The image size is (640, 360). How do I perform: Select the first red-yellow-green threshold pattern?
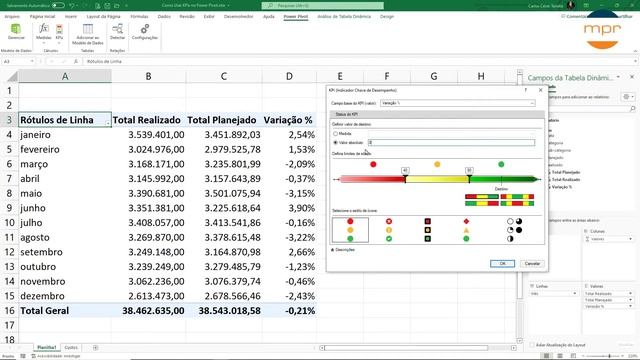click(x=482, y=197)
